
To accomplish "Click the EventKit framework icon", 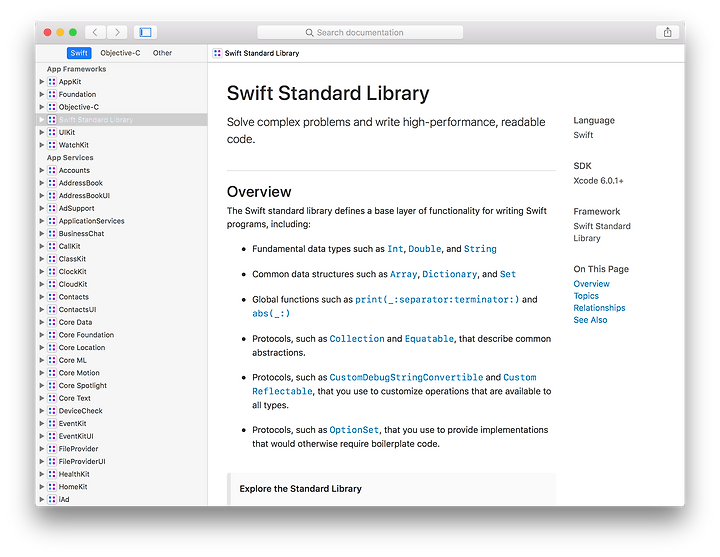I will tap(52, 423).
